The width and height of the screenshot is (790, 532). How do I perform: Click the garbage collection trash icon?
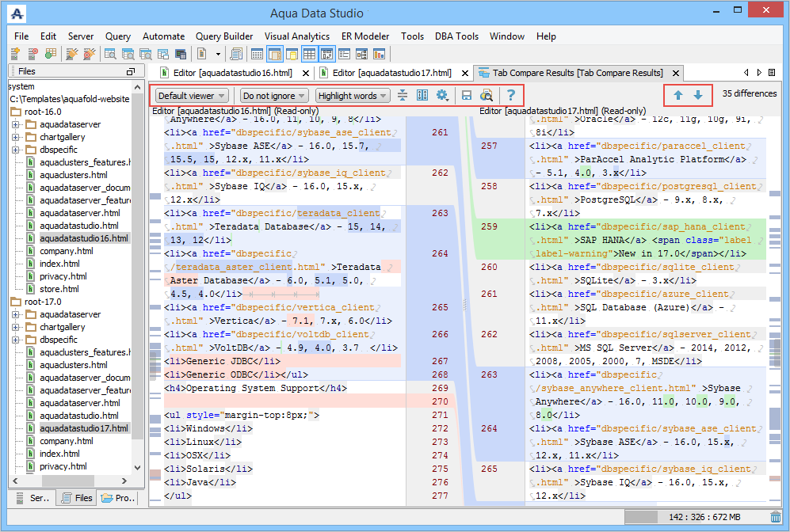(x=775, y=518)
